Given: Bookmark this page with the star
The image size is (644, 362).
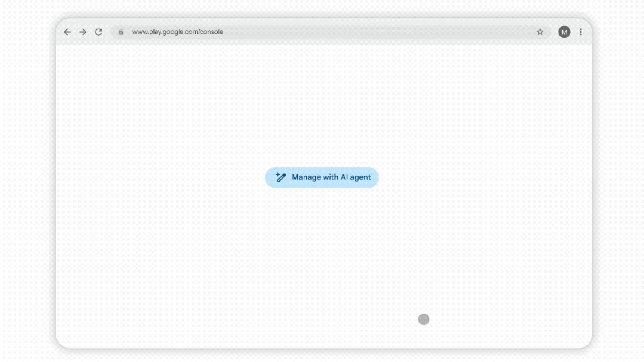Looking at the screenshot, I should [540, 32].
